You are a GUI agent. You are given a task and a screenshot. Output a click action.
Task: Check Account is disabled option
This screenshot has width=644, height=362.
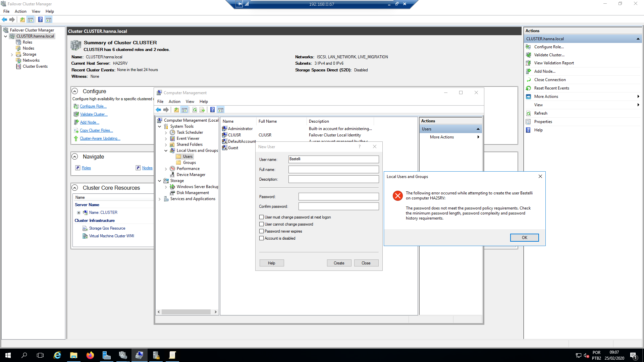click(x=262, y=238)
